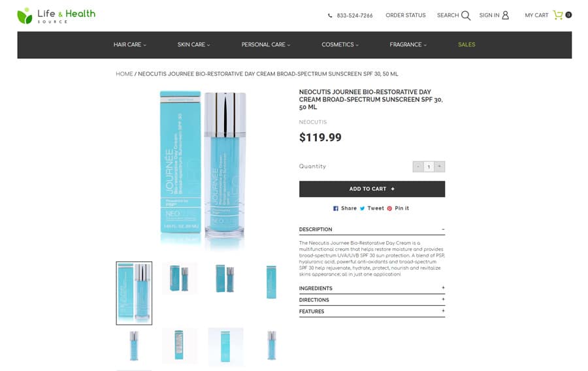This screenshot has width=588, height=371.
Task: Click the Life & Health Source logo
Action: tap(56, 16)
